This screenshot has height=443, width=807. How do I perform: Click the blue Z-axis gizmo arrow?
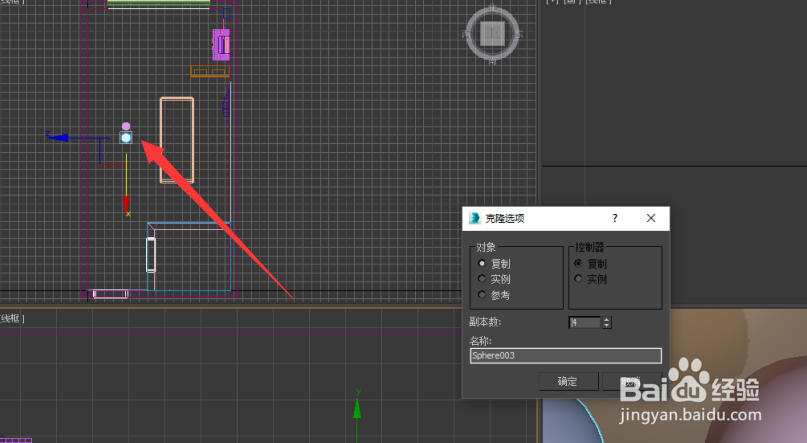(x=58, y=137)
